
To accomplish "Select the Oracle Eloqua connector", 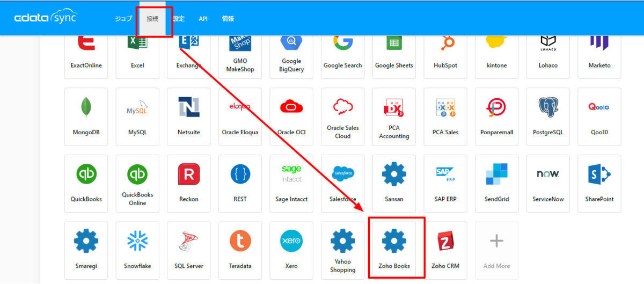I will pos(240,116).
